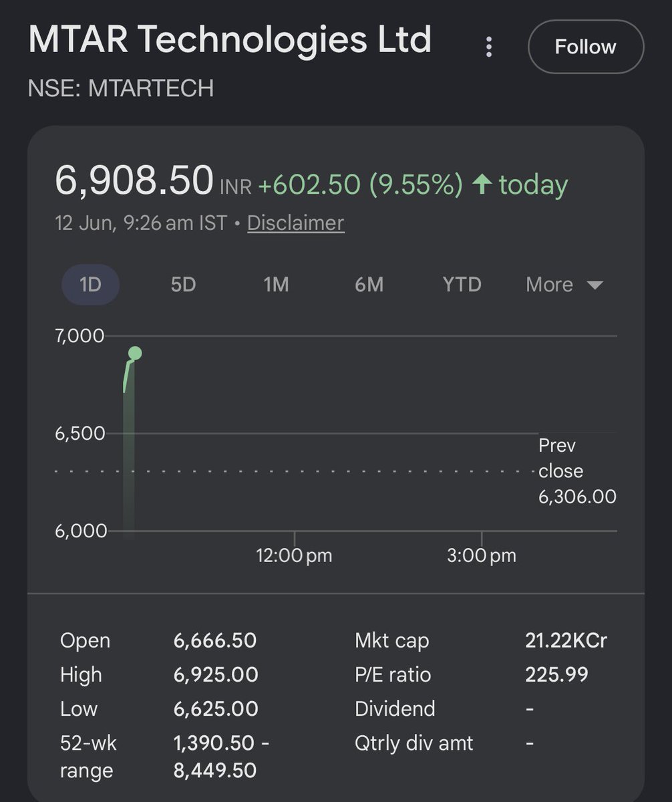
Task: Follow MTAR Technologies stock
Action: pos(586,47)
